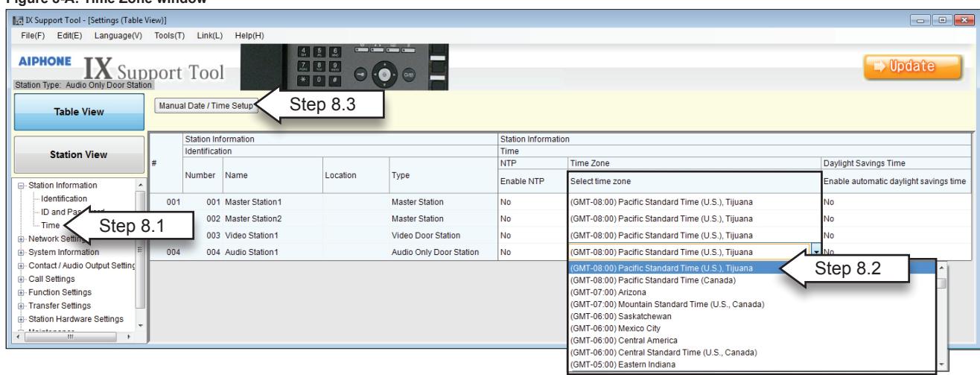This screenshot has height=375, width=980.
Task: Click Enable NTP cell for Master Station2
Action: tap(532, 218)
